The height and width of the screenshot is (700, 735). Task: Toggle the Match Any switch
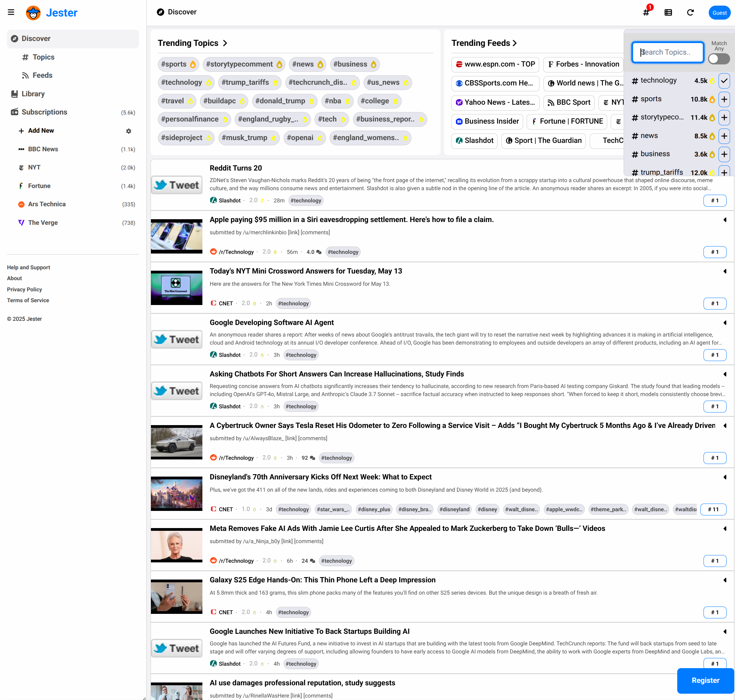[718, 58]
